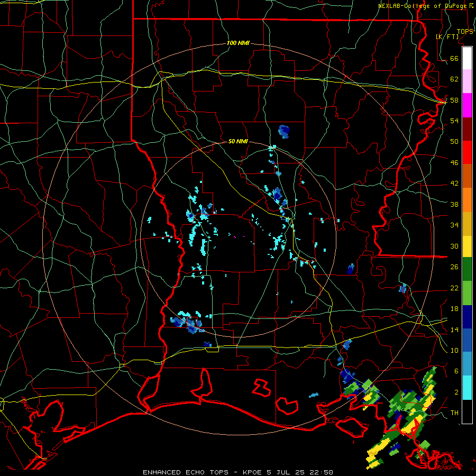
Task: Click the legend value '2'
Action: click(x=456, y=392)
